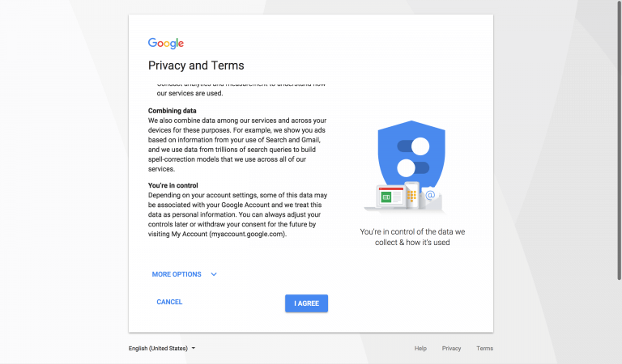Open the English (United States) language selector
Image resolution: width=622 pixels, height=364 pixels.
[x=158, y=349]
